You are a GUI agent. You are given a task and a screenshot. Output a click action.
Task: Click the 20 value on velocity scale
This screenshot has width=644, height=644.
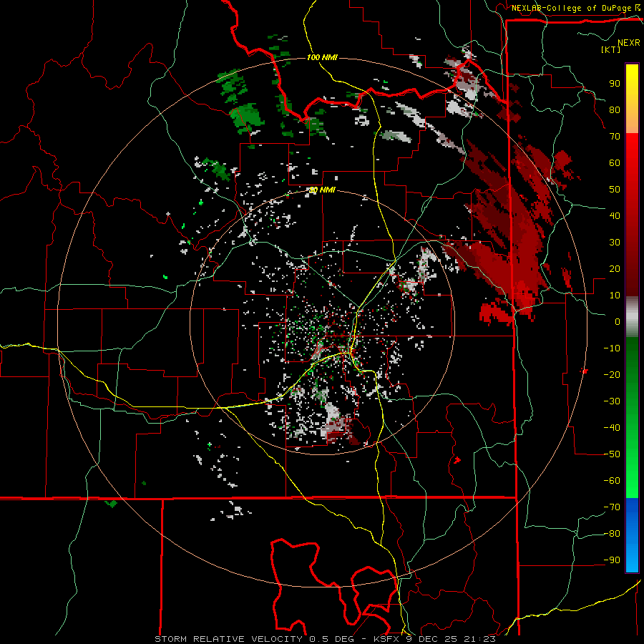click(x=615, y=268)
